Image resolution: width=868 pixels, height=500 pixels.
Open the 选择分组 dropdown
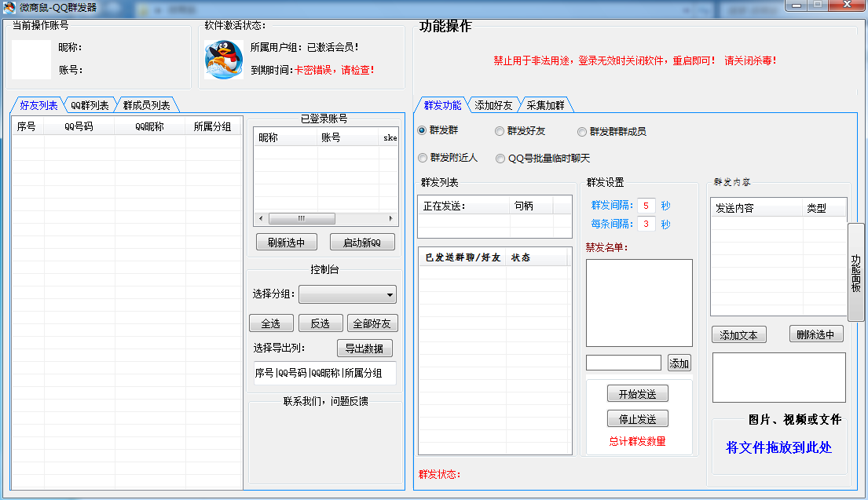(348, 294)
